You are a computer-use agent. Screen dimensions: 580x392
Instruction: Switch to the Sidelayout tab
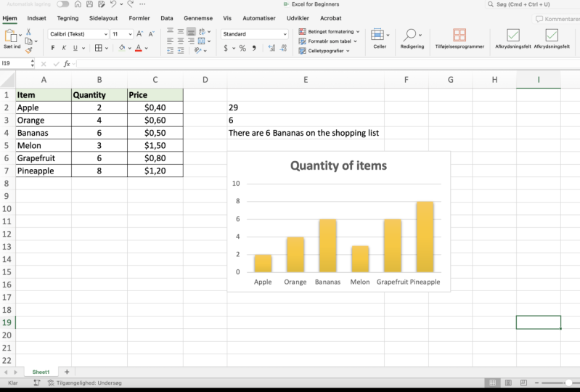coord(103,18)
